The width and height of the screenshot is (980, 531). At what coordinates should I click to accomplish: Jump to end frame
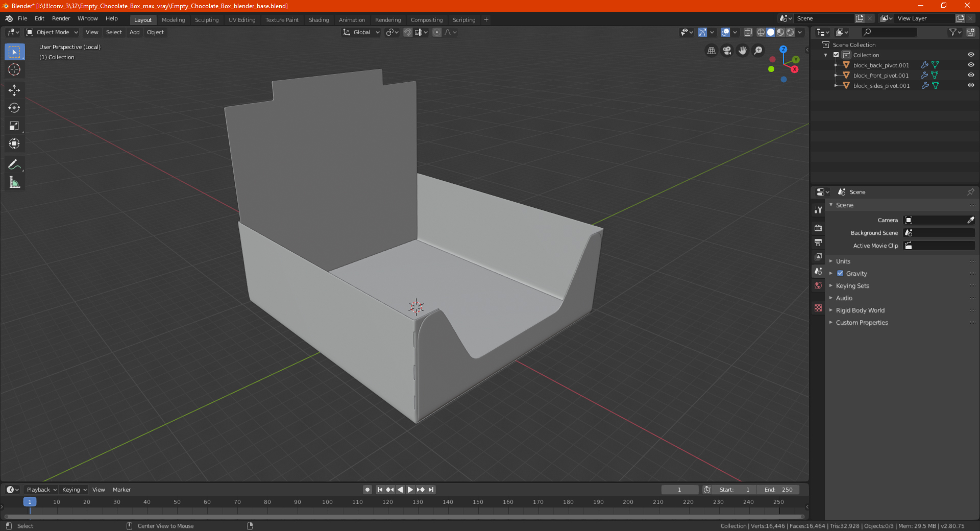(431, 490)
